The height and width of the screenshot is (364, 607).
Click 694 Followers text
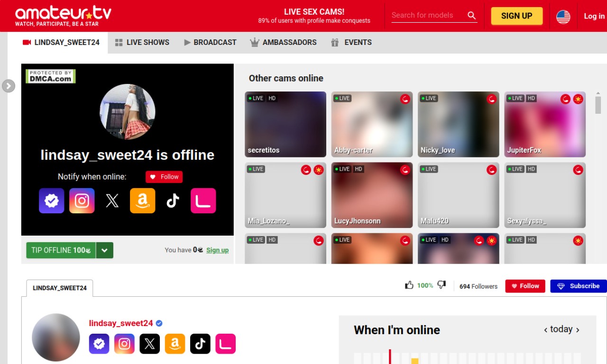478,286
